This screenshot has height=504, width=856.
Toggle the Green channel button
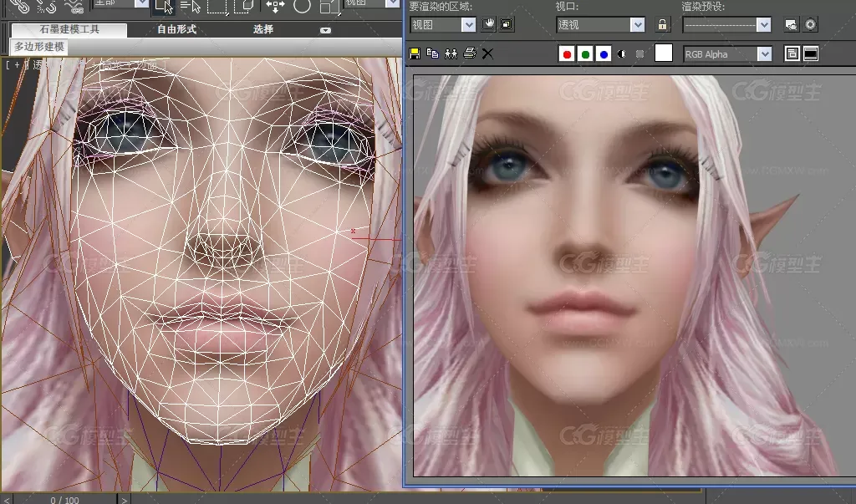point(585,54)
